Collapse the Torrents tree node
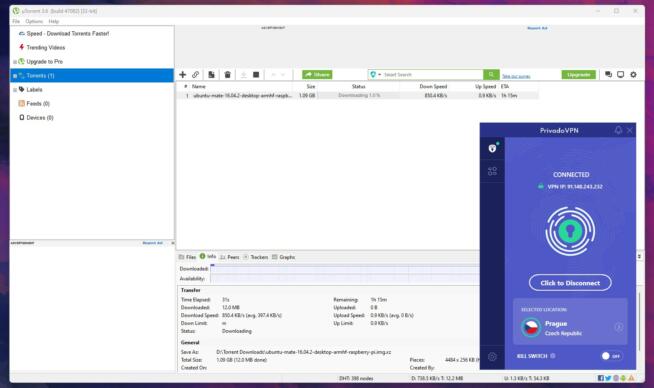Viewport: 654px width, 388px height. click(x=15, y=76)
